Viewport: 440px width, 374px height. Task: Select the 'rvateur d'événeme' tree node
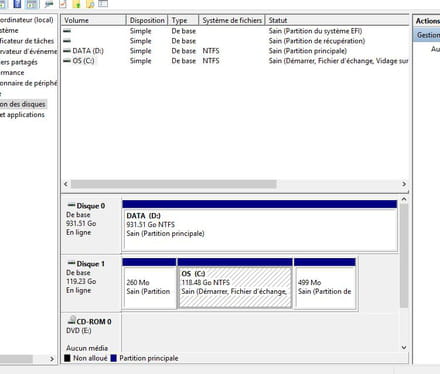pyautogui.click(x=29, y=51)
